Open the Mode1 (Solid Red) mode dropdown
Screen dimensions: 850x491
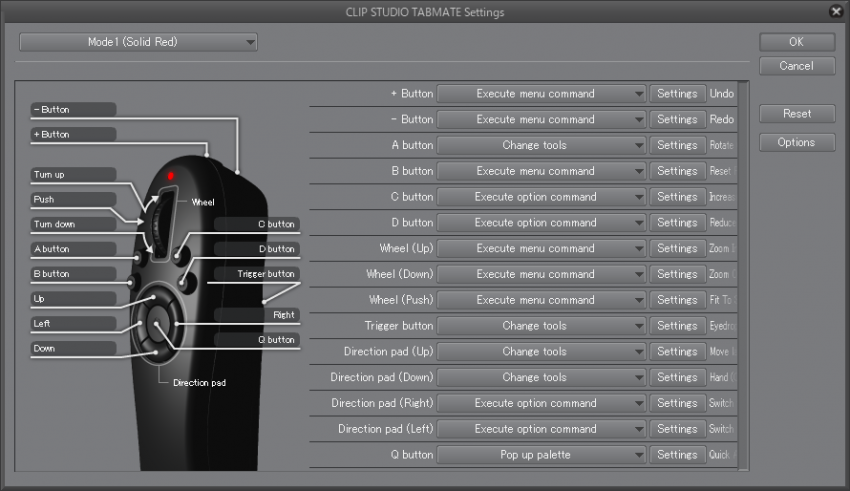pos(138,42)
